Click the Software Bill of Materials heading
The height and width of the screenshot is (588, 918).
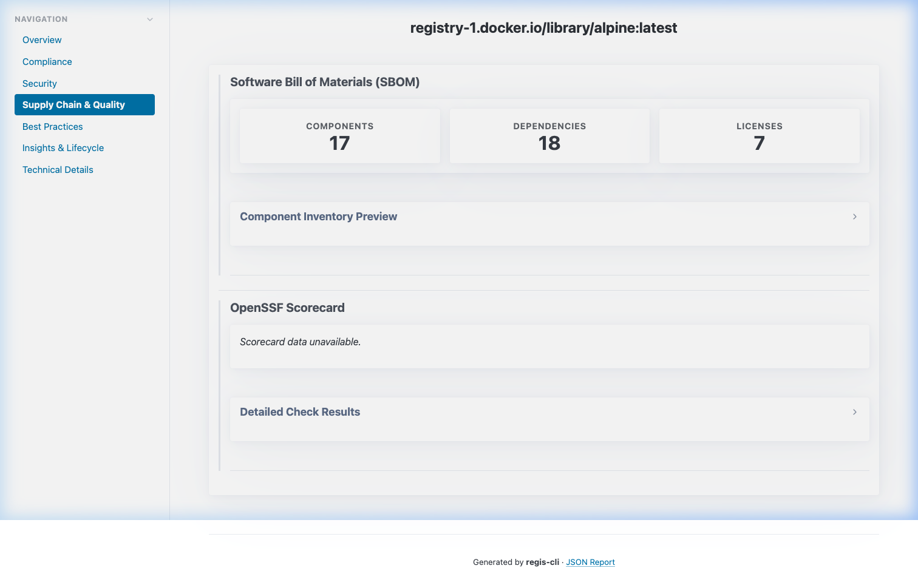coord(325,82)
